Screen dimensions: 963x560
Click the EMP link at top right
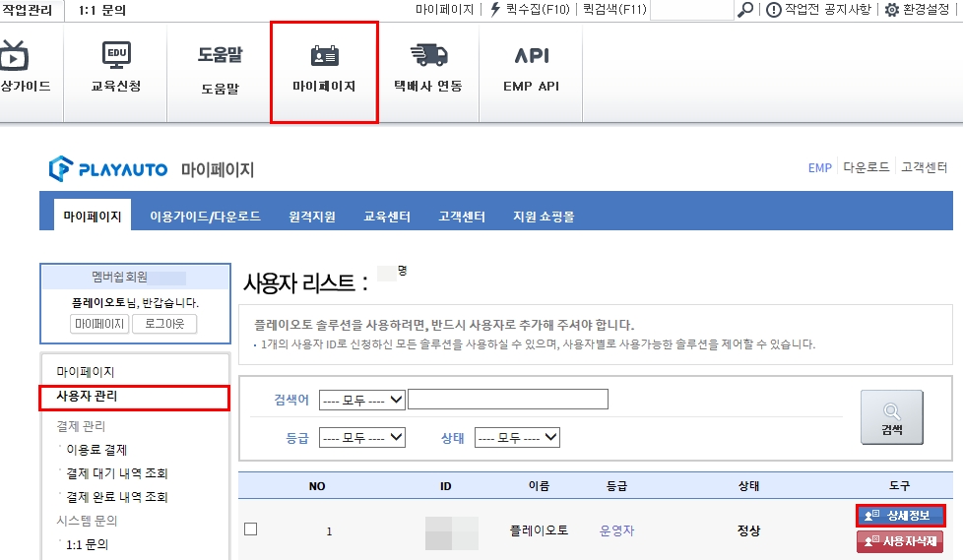tap(820, 167)
